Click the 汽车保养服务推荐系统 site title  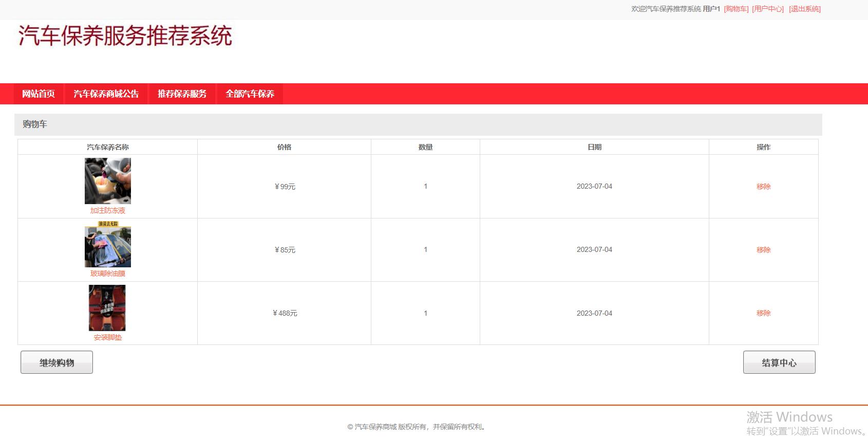click(125, 36)
